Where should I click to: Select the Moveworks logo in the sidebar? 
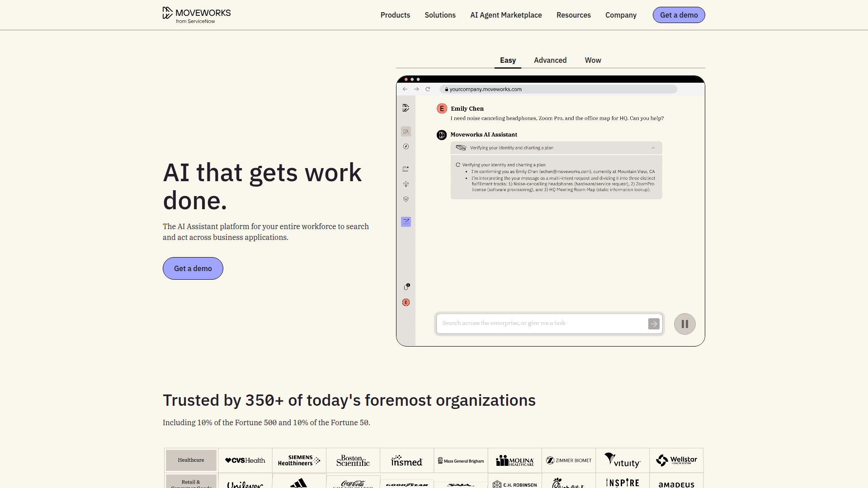point(406,108)
